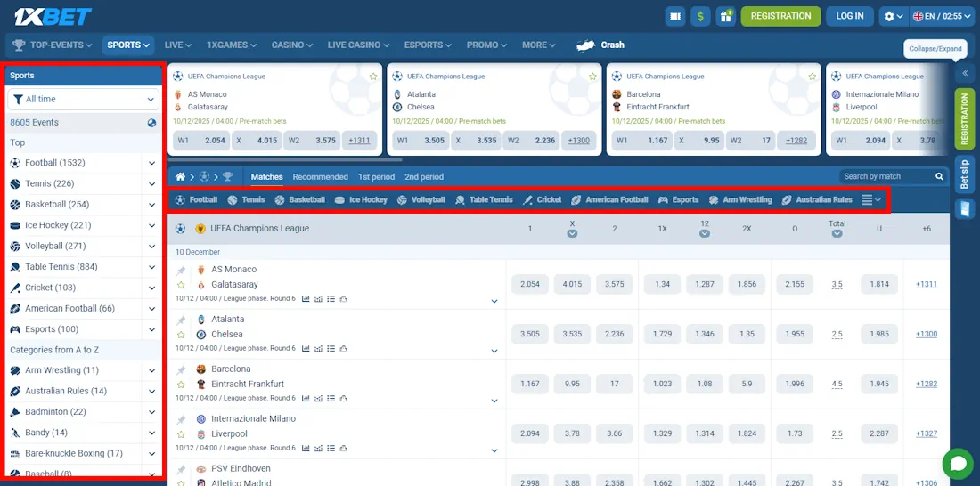Favorite the Barcelona top card star
980x486 pixels.
pyautogui.click(x=812, y=77)
